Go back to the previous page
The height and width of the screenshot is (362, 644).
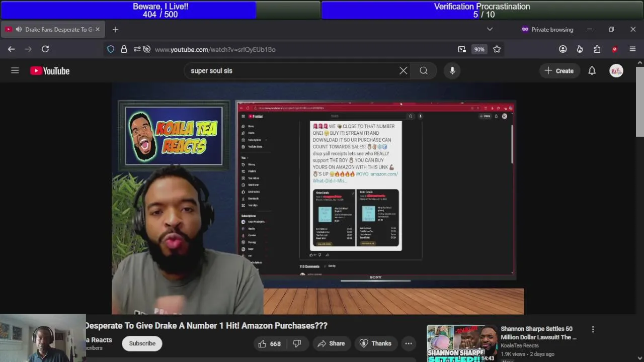pos(11,49)
